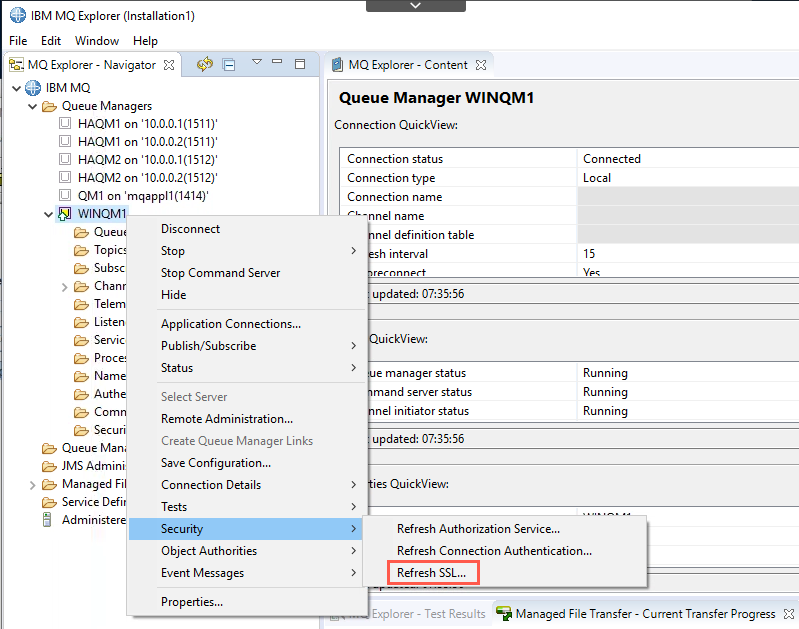This screenshot has height=629, width=799.
Task: Close the MQ Explorer - Content tab
Action: point(481,65)
